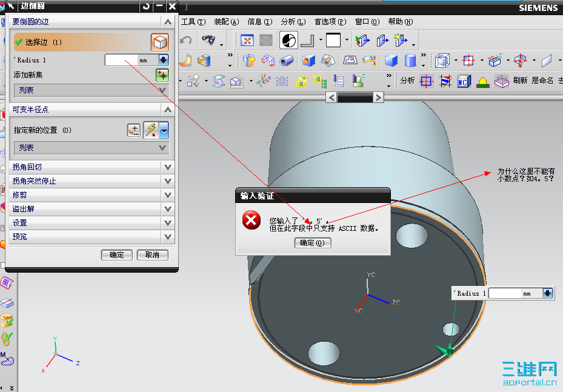Click the right scroll arrow above the model

[x=378, y=98]
